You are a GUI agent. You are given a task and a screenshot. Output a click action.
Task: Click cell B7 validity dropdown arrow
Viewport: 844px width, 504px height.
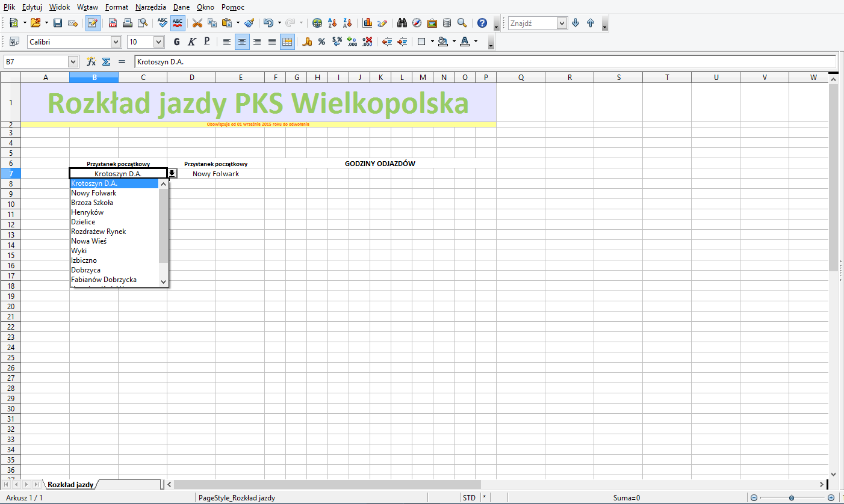point(172,173)
